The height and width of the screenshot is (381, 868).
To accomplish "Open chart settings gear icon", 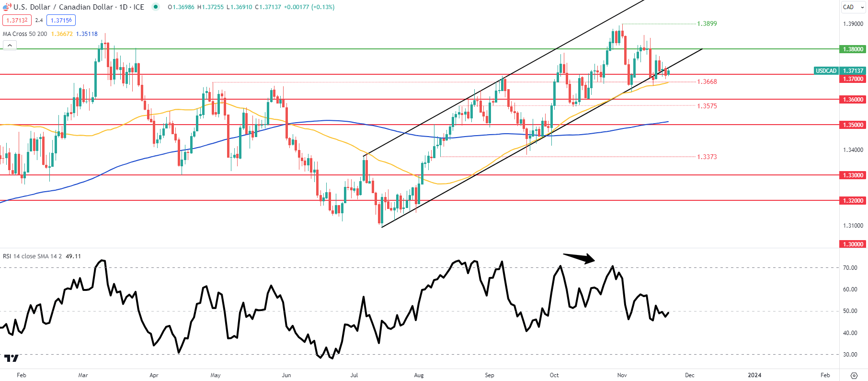I will point(854,375).
